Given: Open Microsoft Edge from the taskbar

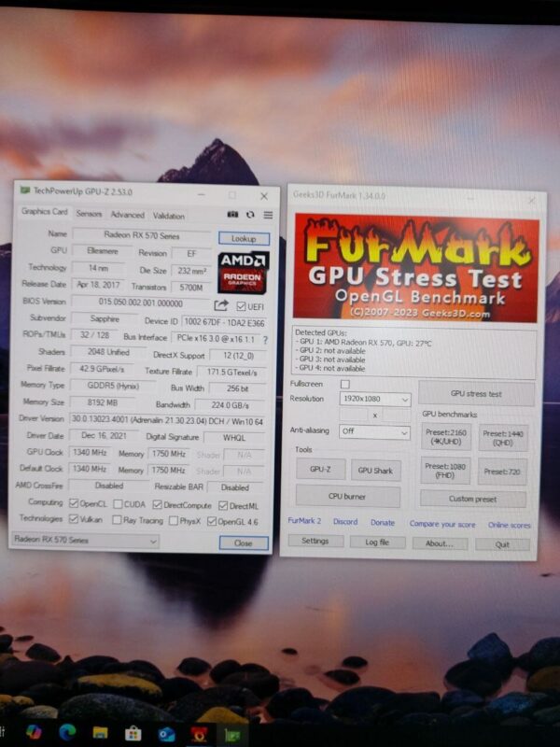Looking at the screenshot, I should (67, 732).
